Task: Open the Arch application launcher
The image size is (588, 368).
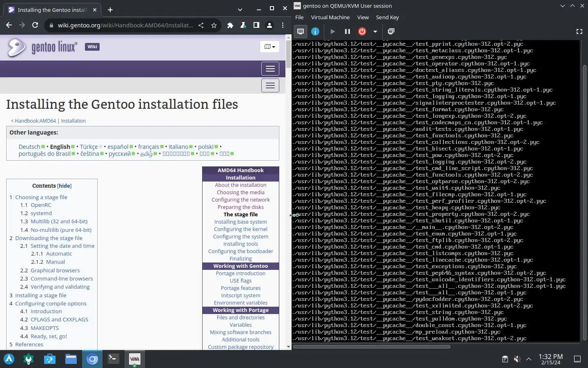Action: tap(9, 359)
